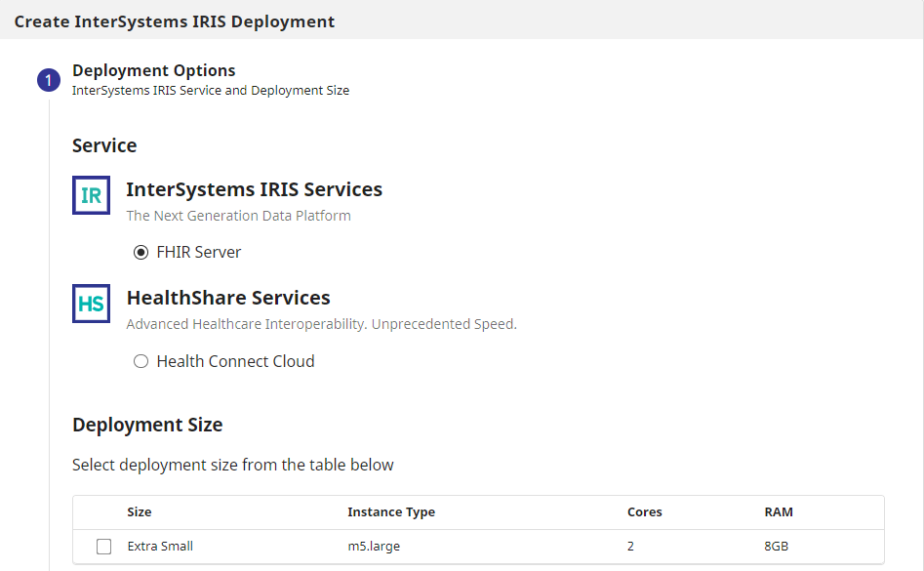Click the Deployment Size section heading
924x571 pixels.
click(x=147, y=425)
